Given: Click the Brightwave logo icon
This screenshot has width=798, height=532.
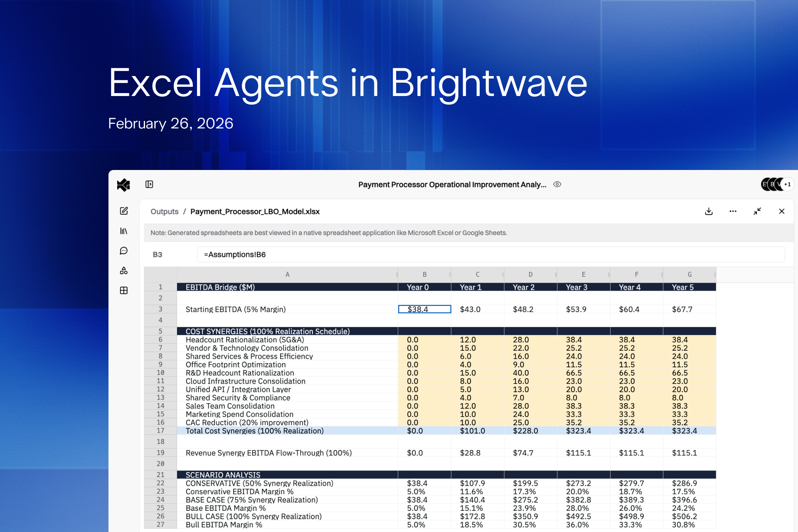Looking at the screenshot, I should click(x=123, y=185).
